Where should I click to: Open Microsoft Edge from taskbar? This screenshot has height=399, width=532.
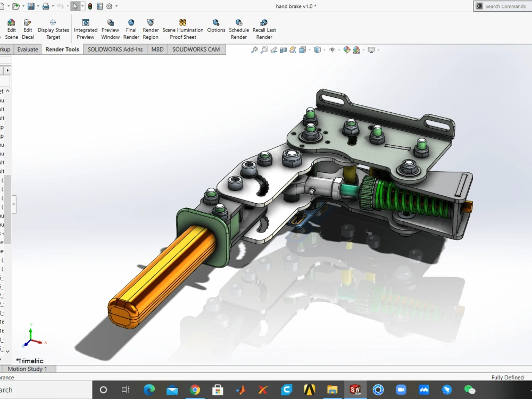(x=149, y=390)
